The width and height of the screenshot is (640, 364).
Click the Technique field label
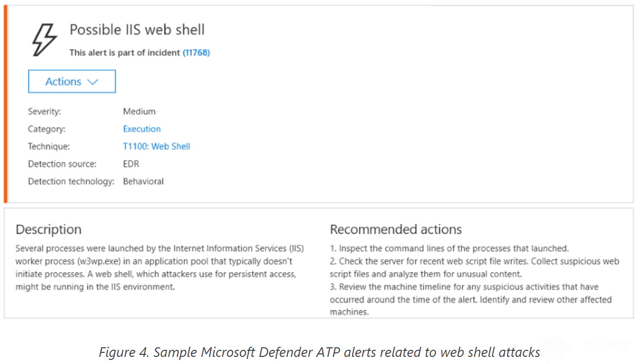49,147
